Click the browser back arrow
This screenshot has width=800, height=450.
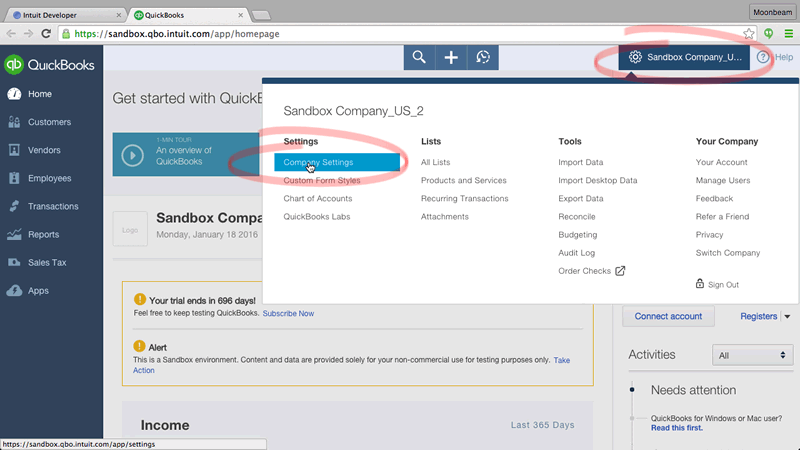(11, 34)
